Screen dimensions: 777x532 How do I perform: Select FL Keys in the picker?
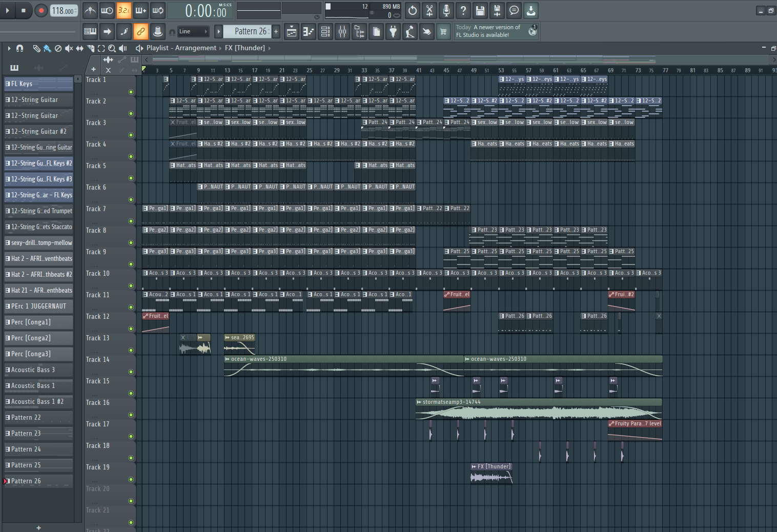coord(39,84)
